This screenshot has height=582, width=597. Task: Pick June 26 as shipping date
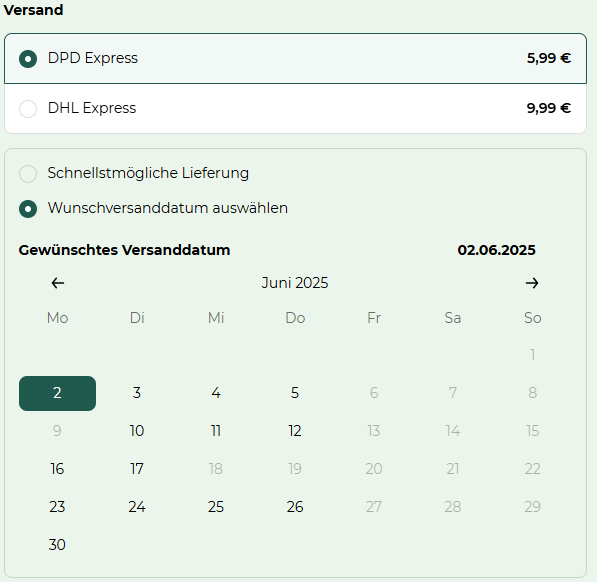point(295,507)
